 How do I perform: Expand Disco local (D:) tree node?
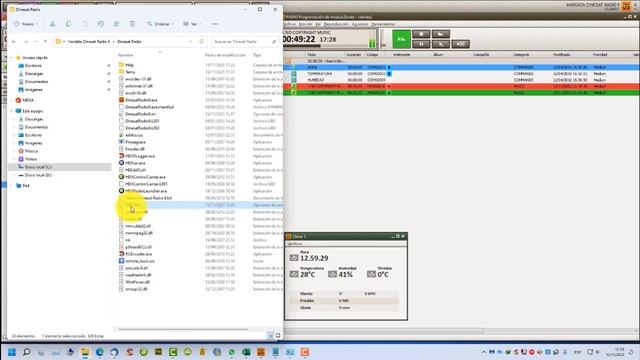point(14,175)
